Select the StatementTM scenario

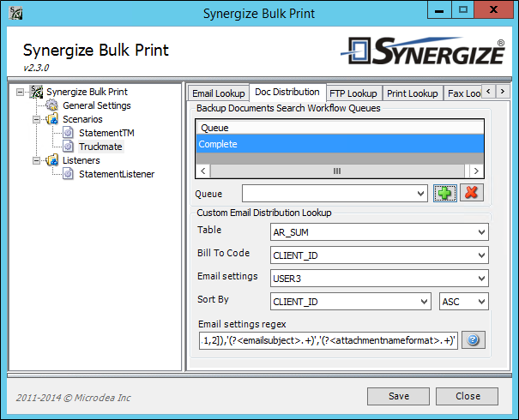tap(106, 133)
